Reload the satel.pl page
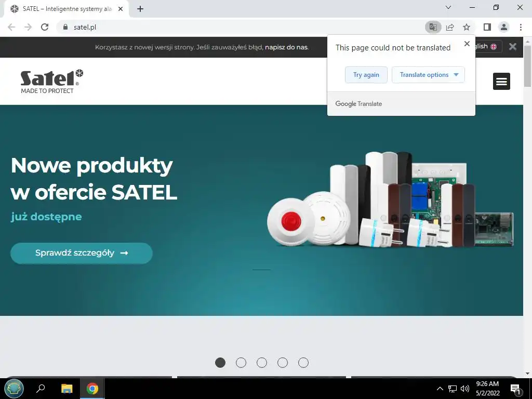The image size is (532, 399). pos(45,27)
